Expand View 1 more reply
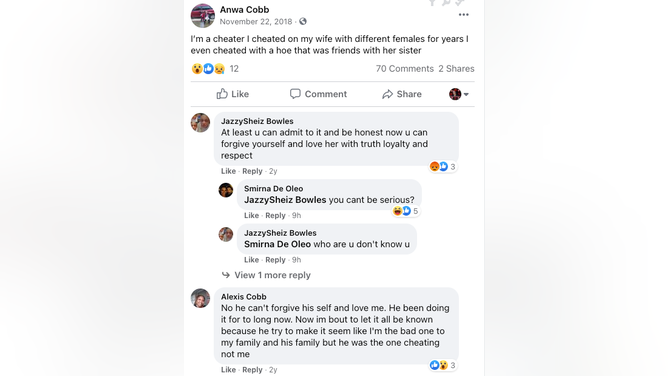668x376 pixels. pyautogui.click(x=266, y=275)
